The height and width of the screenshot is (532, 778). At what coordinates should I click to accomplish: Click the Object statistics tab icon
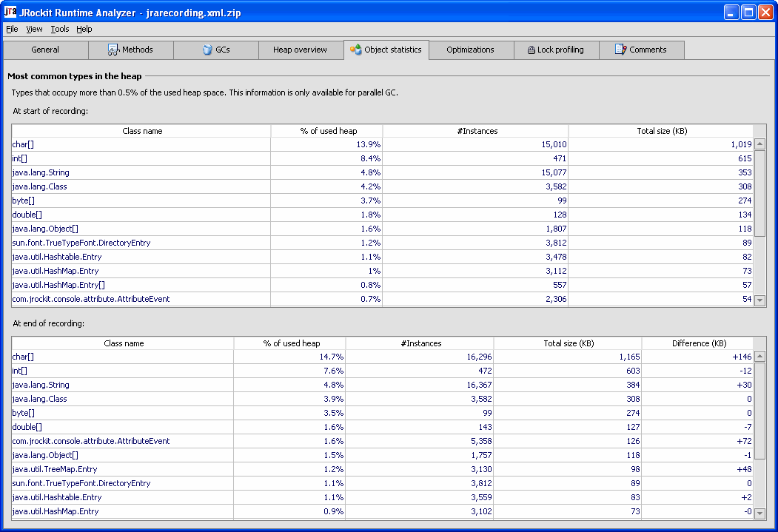pyautogui.click(x=356, y=50)
